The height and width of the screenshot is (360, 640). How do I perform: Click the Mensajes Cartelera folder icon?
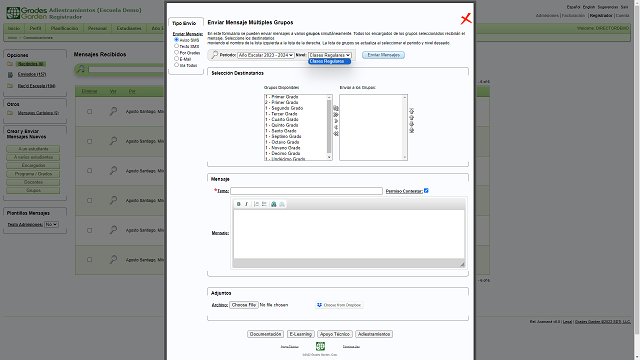(x=10, y=113)
